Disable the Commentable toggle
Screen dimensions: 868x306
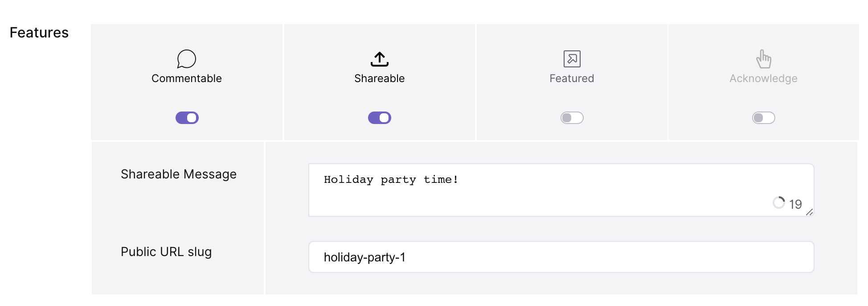point(187,118)
